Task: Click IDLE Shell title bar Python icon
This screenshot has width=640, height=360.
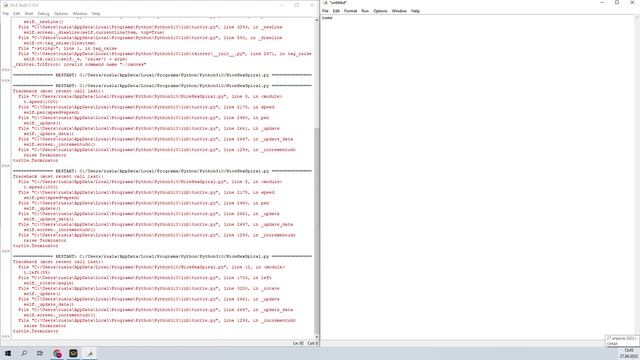Action: point(6,5)
